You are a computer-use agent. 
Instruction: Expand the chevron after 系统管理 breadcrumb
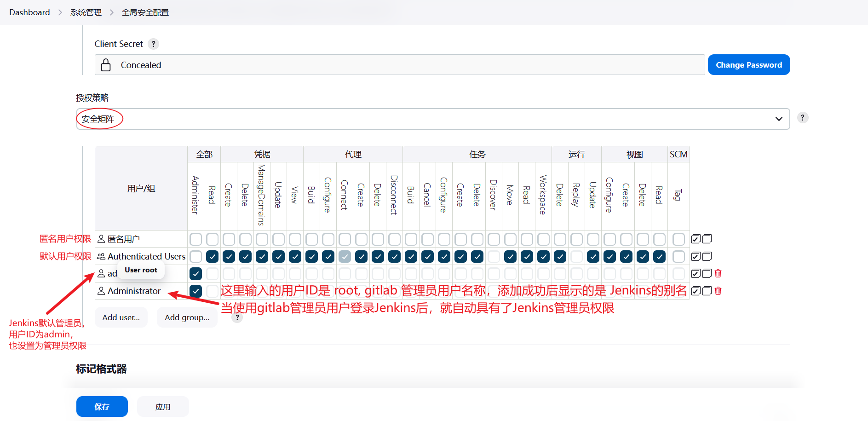(112, 12)
